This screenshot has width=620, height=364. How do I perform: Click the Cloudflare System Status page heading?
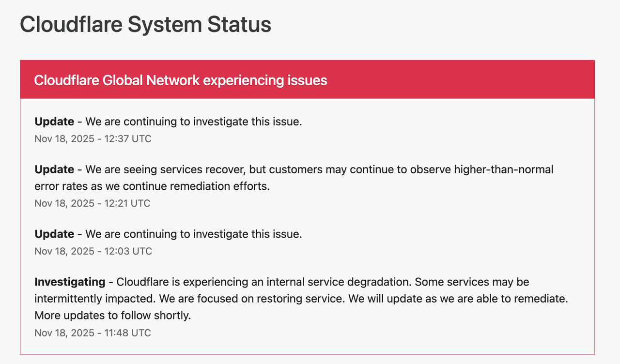145,25
